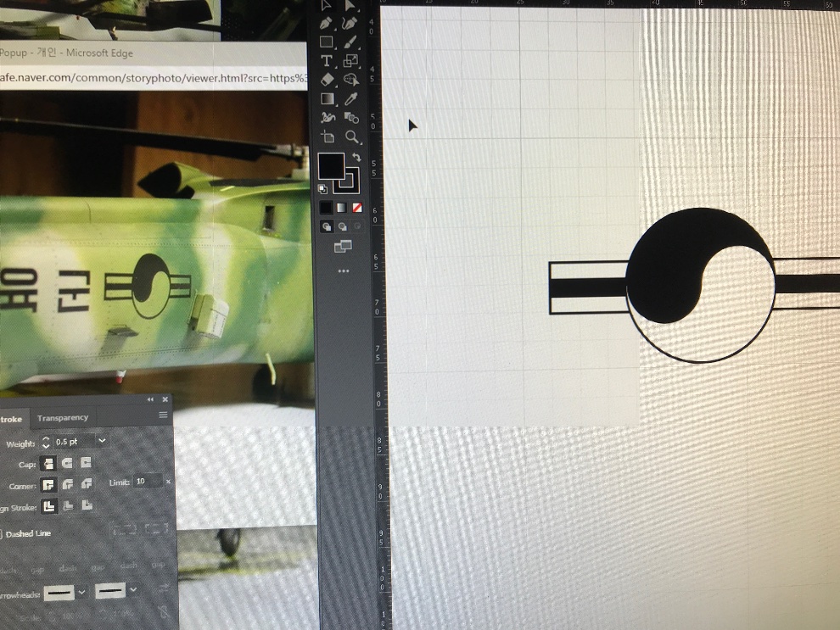Click the Swap Fill and Stroke arrow
This screenshot has height=630, width=840.
point(356,158)
